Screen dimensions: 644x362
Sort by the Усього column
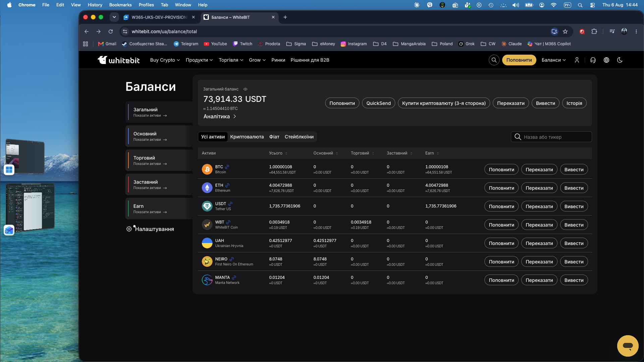click(x=278, y=153)
